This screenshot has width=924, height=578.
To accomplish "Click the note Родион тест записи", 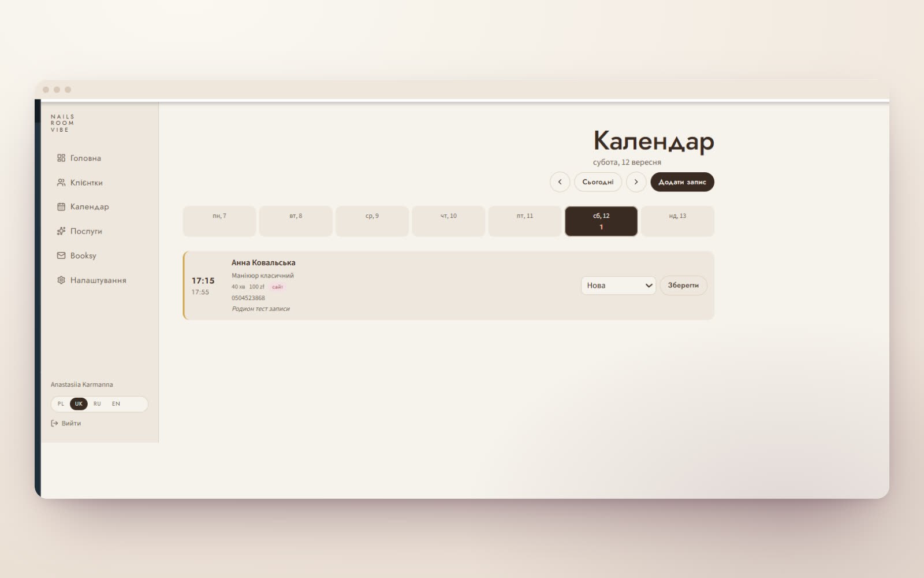I will click(x=260, y=309).
